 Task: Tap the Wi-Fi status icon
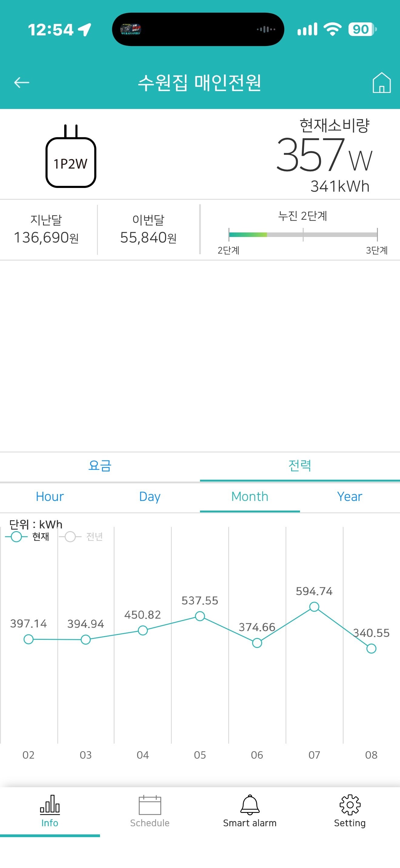tap(332, 29)
